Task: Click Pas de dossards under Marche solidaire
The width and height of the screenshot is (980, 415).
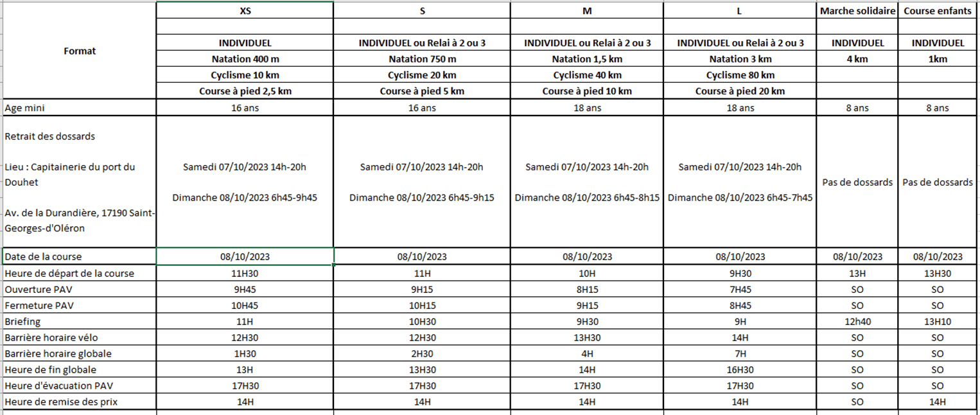Action: (857, 182)
